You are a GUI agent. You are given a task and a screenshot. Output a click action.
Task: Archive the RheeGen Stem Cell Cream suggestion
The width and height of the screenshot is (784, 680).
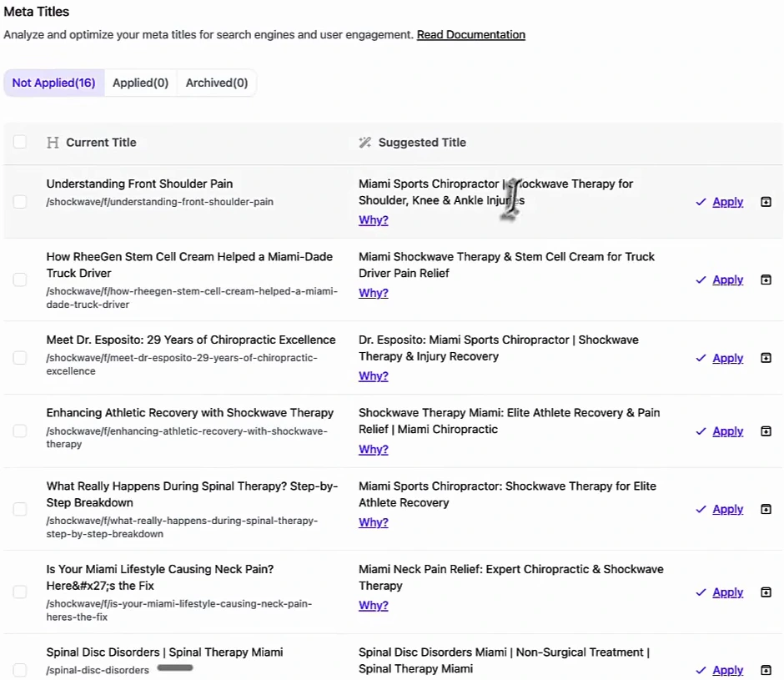[x=766, y=280]
